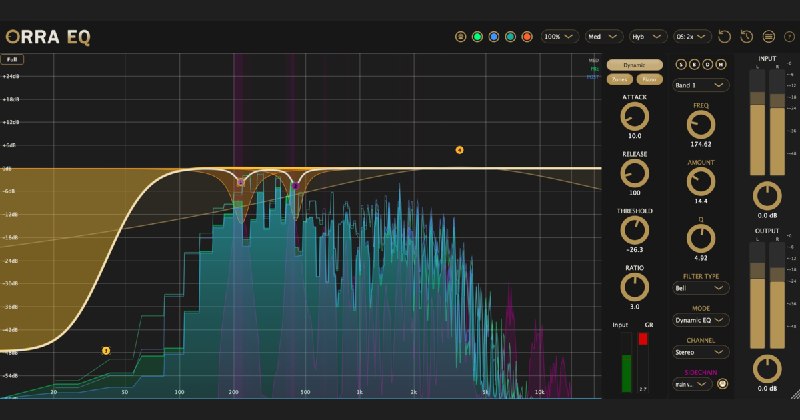Image resolution: width=800 pixels, height=420 pixels.
Task: Toggle the orange-red analyzer circle
Action: (527, 37)
